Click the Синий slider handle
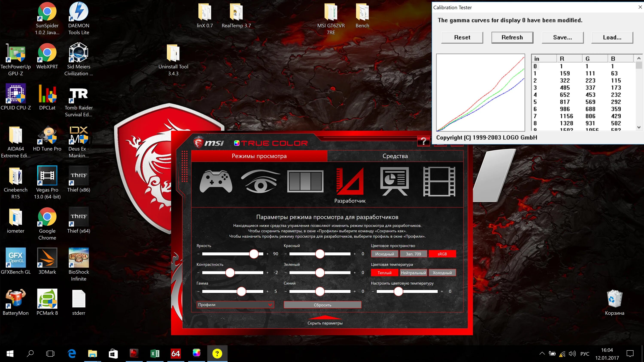The height and width of the screenshot is (362, 644). tap(320, 291)
